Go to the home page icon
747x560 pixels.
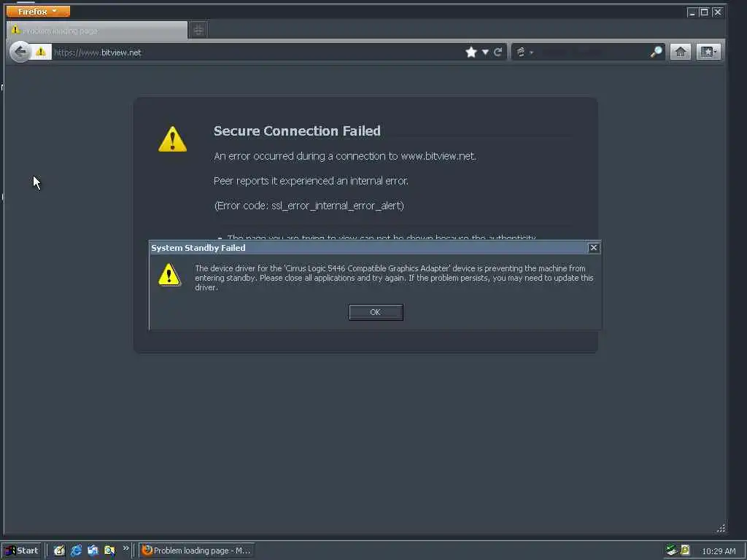coord(681,52)
